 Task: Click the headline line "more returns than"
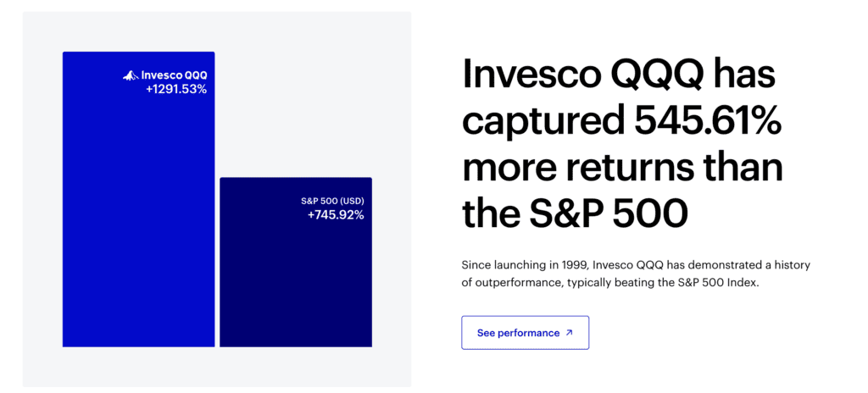[623, 168]
